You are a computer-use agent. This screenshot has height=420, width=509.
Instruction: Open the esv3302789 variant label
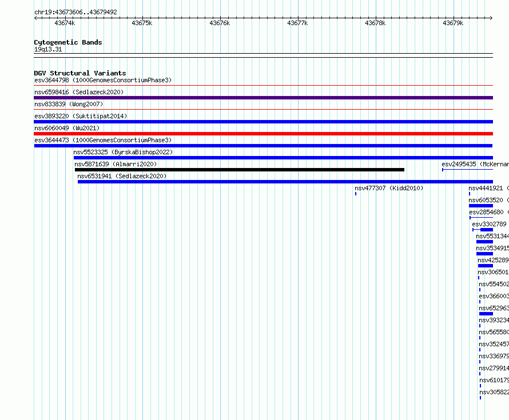[x=489, y=224]
